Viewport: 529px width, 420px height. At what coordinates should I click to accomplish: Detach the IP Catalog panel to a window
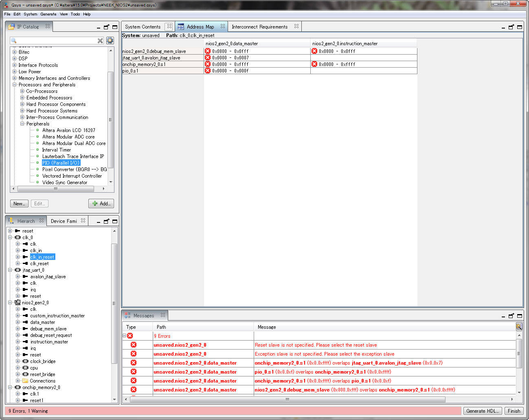pos(106,27)
